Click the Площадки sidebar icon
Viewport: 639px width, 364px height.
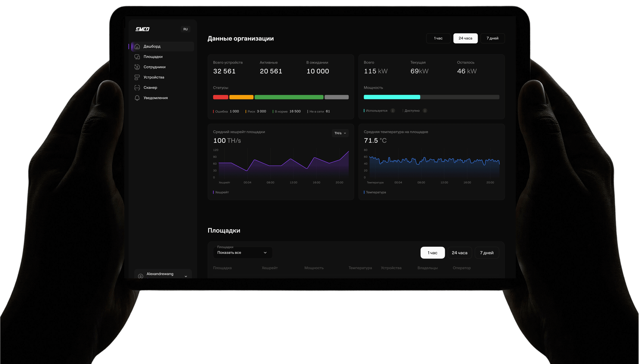137,57
